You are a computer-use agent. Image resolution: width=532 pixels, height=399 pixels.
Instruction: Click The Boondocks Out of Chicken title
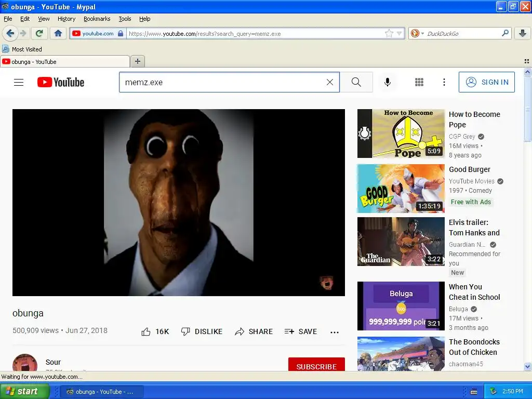(474, 347)
